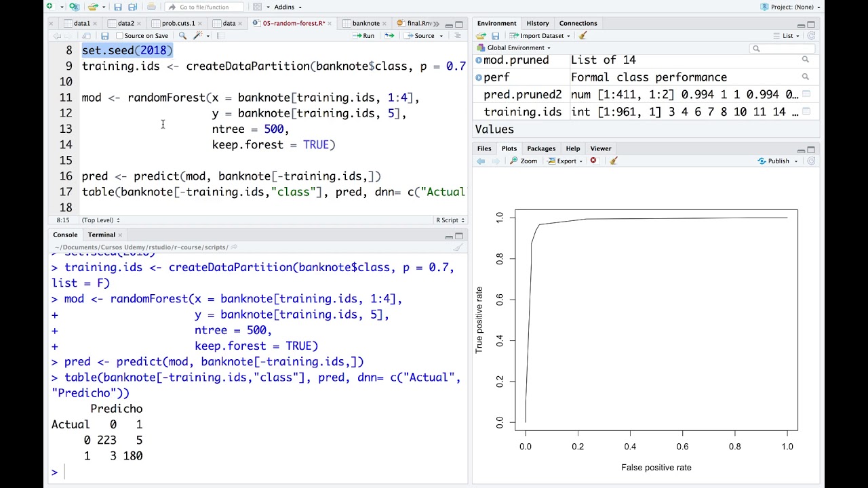Click the Publish button
Viewport: 868px width, 488px height.
pyautogui.click(x=774, y=161)
